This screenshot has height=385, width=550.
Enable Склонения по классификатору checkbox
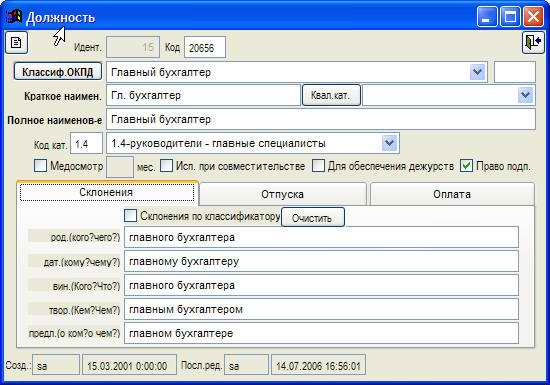tap(130, 215)
